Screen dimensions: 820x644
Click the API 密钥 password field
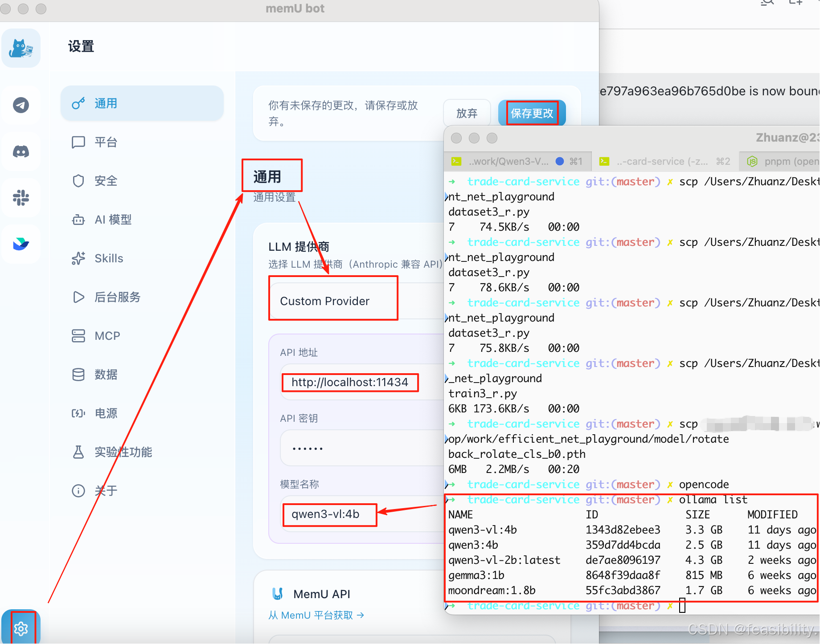pos(362,448)
